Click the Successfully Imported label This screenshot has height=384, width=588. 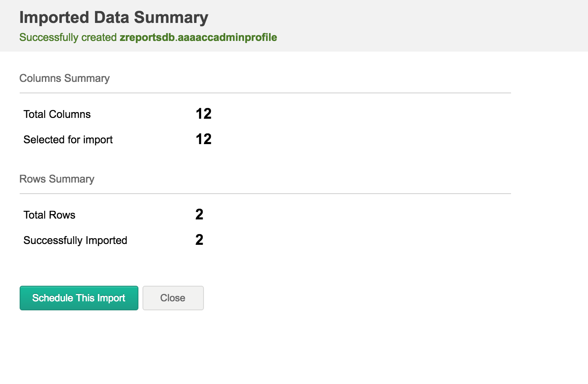click(x=75, y=240)
